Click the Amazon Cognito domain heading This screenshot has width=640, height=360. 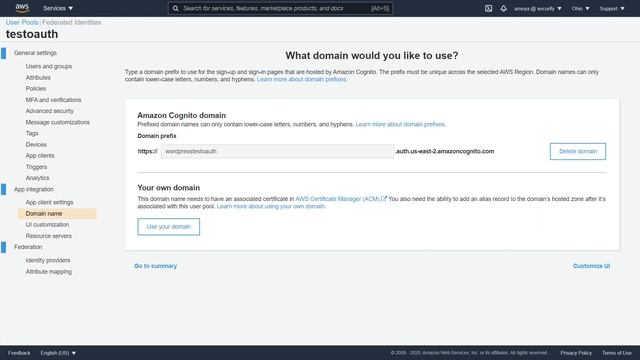click(181, 116)
